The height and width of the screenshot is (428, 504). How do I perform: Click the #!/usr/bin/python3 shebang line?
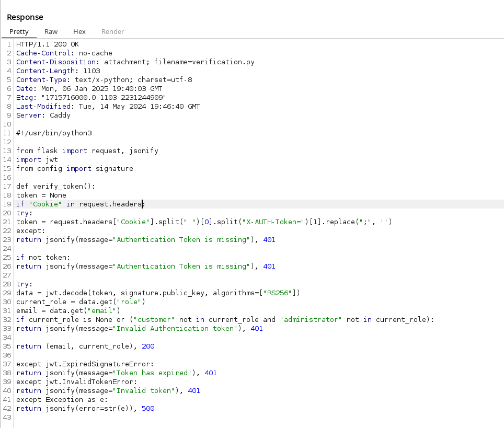pyautogui.click(x=54, y=133)
